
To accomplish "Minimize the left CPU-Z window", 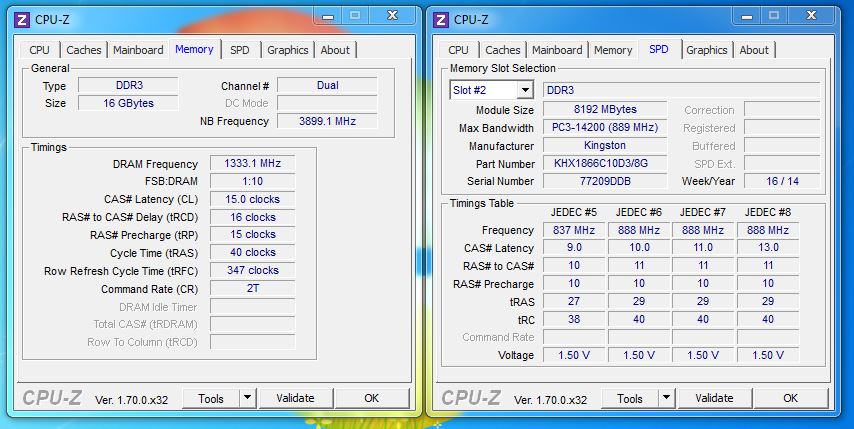I will [x=328, y=16].
